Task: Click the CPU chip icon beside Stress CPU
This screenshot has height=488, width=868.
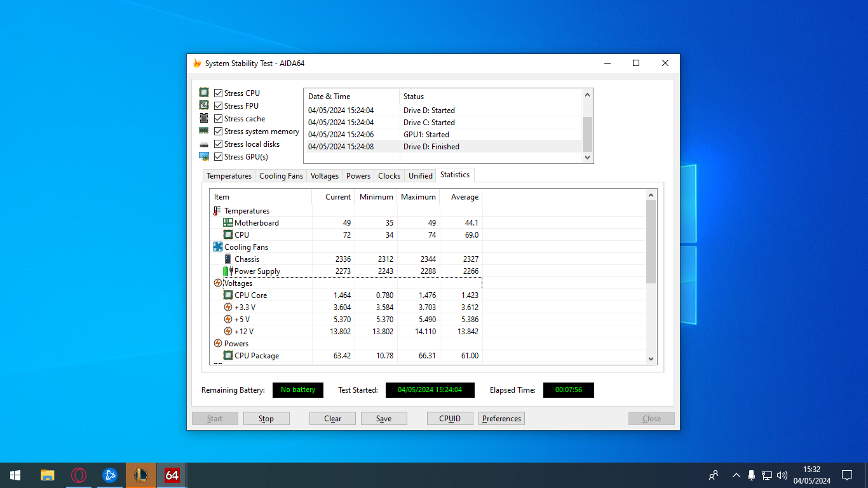Action: pos(204,93)
